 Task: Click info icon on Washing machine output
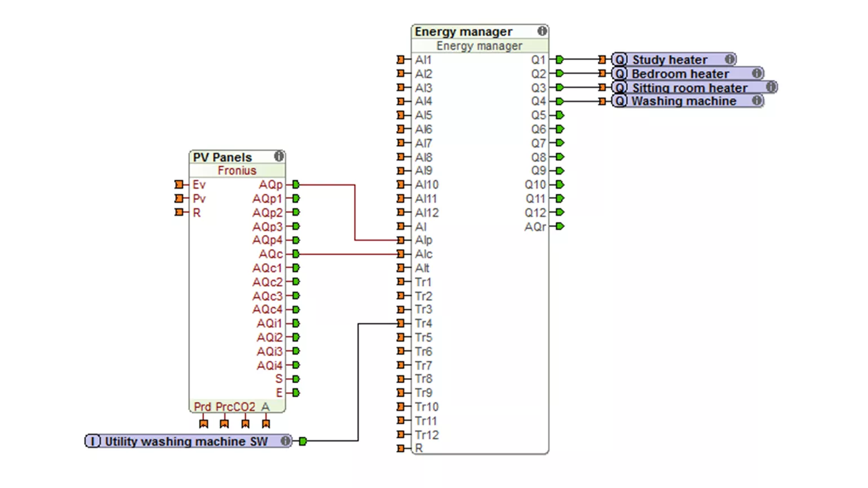(757, 101)
